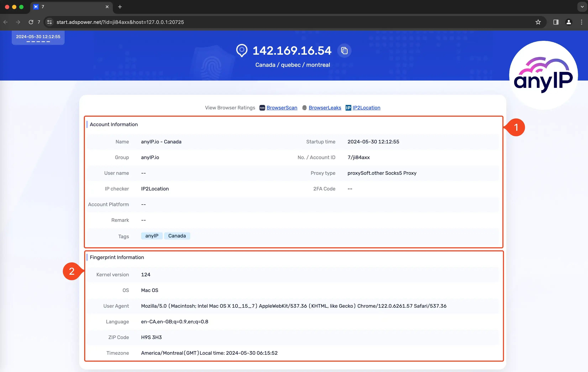Open the Chrome three-dot menu
The image size is (588, 372).
[x=582, y=22]
